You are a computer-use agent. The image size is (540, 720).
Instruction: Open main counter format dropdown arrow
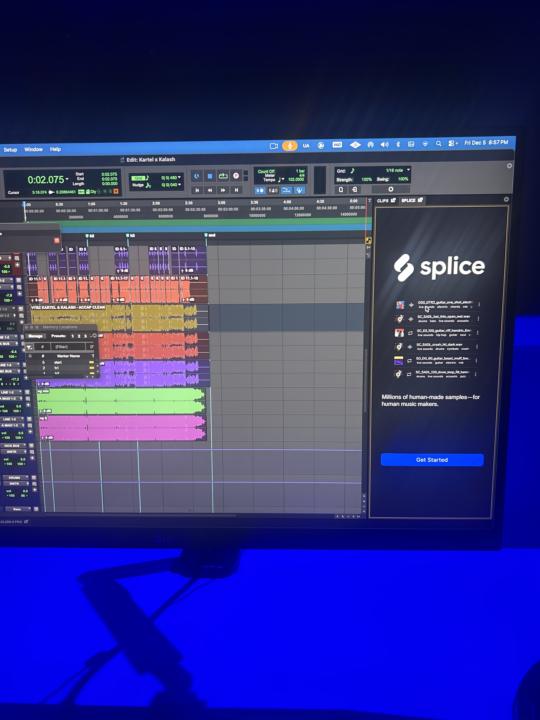[68, 180]
